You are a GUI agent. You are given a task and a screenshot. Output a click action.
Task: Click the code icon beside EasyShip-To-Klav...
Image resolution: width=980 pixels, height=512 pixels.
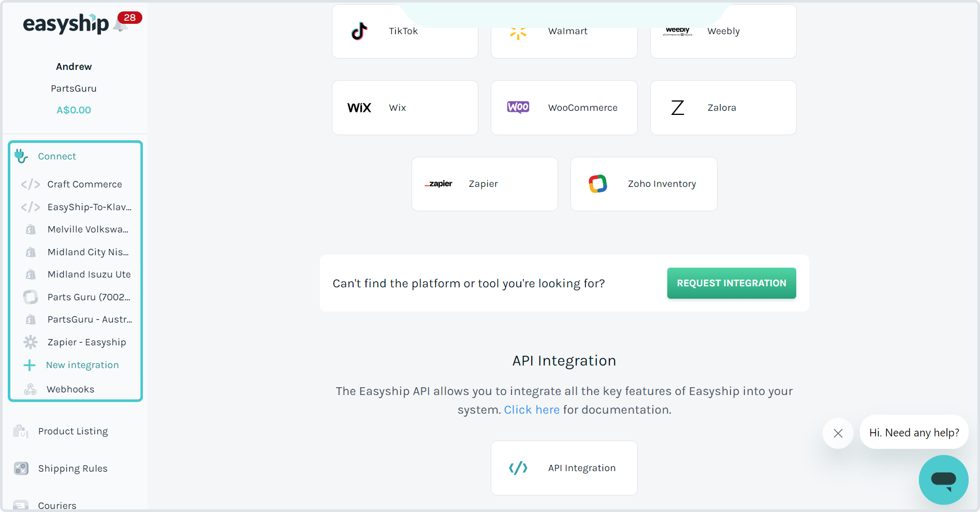[x=31, y=207]
